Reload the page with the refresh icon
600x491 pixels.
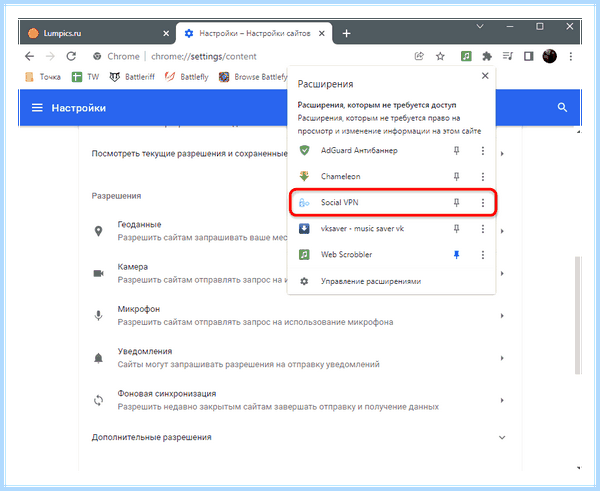[71, 57]
